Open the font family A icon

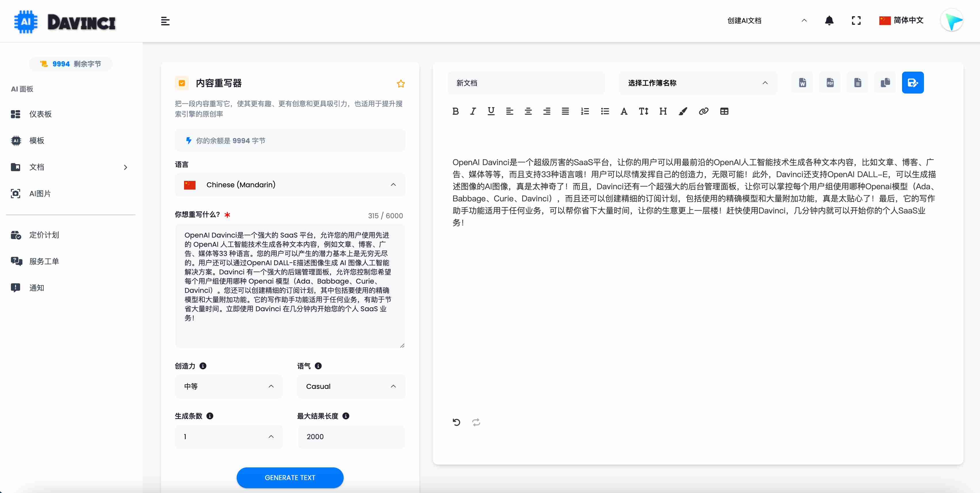pos(624,111)
